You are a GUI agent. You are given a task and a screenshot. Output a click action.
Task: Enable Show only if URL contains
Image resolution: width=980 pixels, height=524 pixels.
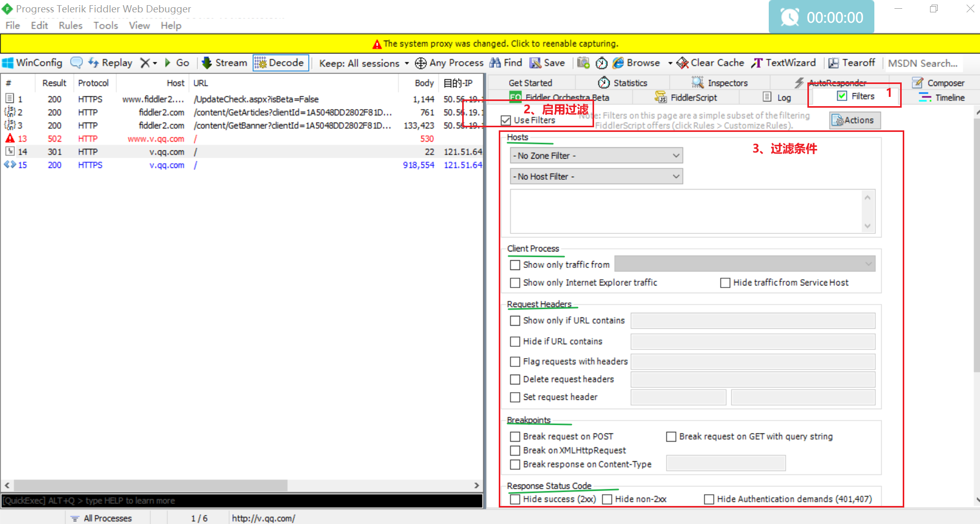(x=515, y=320)
